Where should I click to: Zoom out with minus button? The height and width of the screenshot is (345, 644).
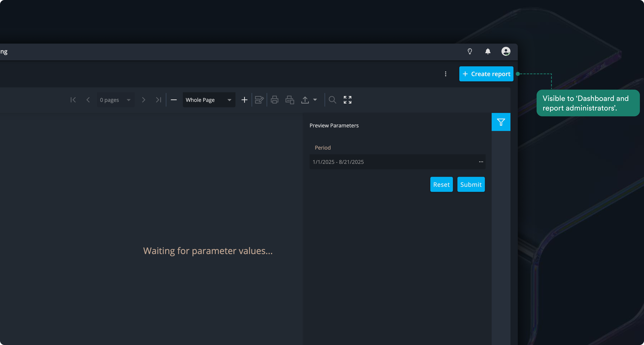[174, 100]
